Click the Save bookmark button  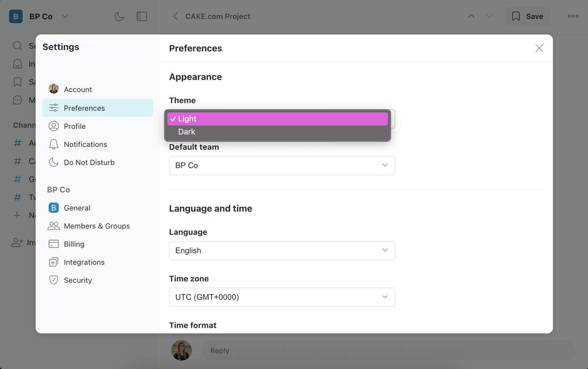527,17
